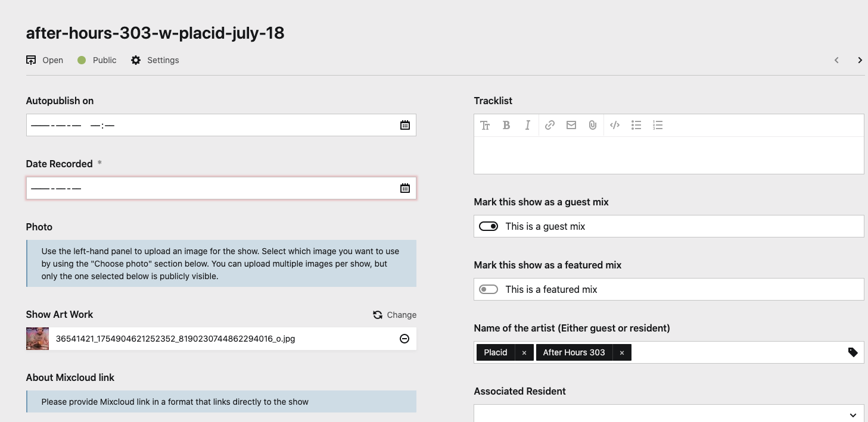Insert a code block in Tracklist
The height and width of the screenshot is (422, 868).
click(x=615, y=125)
